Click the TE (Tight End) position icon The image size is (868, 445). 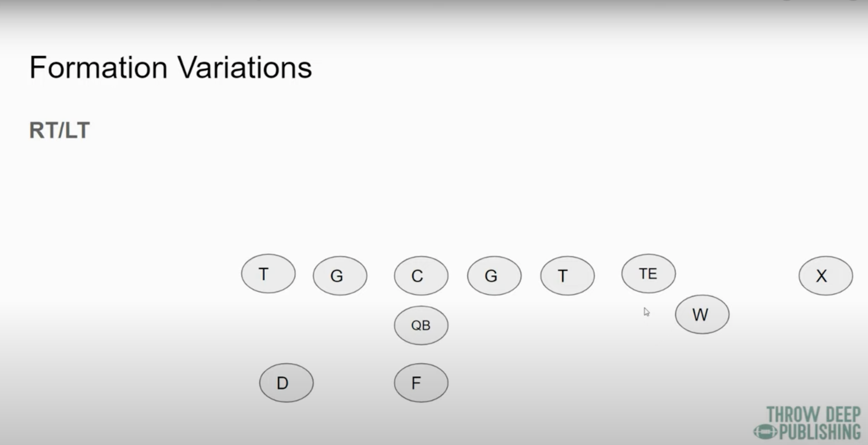647,275
